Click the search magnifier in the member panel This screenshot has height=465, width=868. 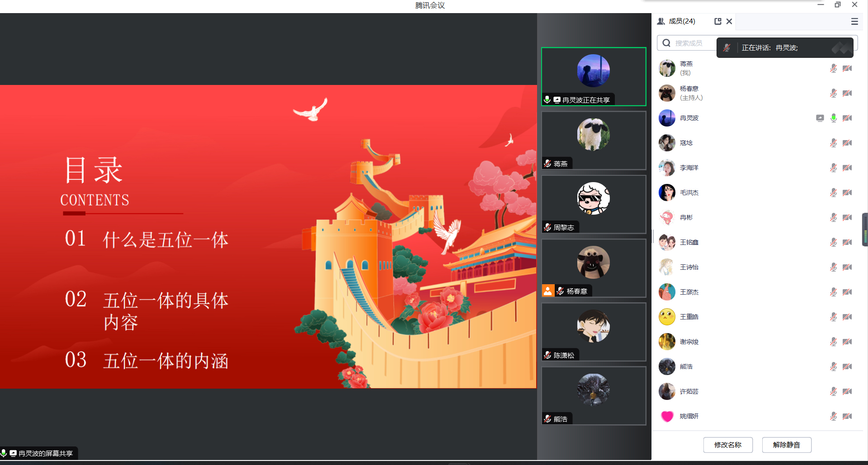[x=666, y=42]
